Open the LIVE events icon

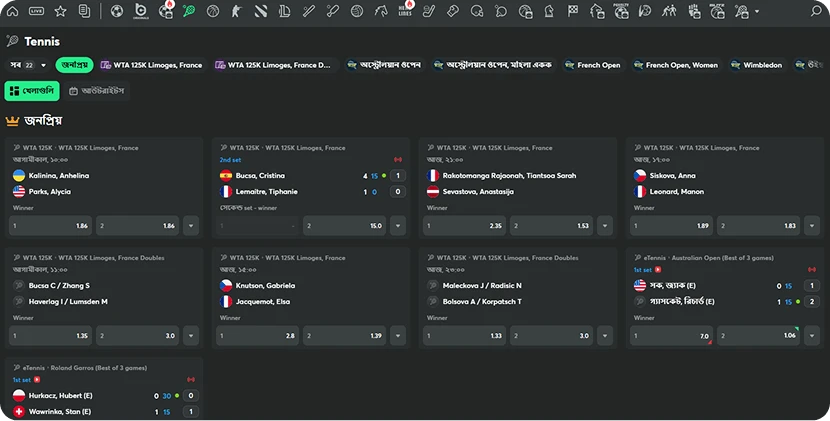(x=36, y=12)
